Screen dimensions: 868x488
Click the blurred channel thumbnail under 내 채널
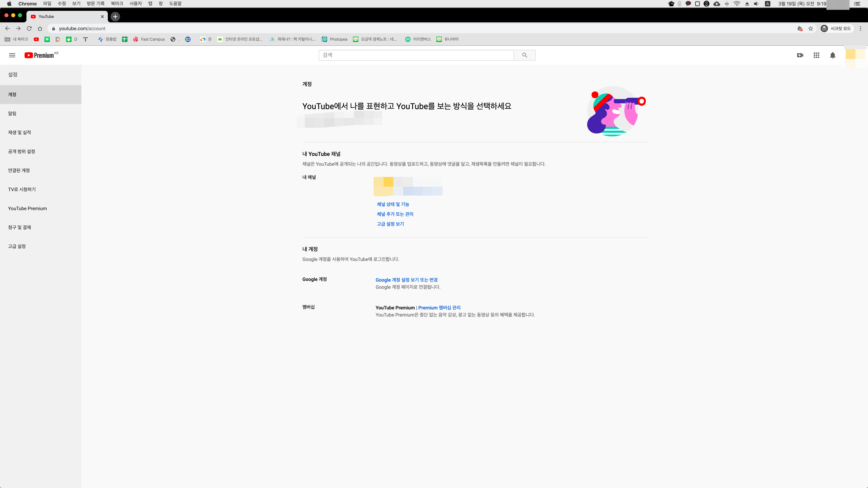coord(383,186)
